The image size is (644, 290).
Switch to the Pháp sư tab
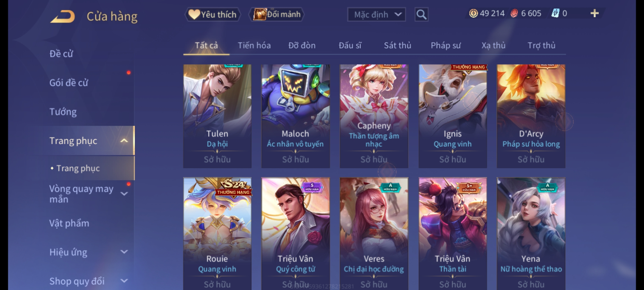[x=446, y=46]
